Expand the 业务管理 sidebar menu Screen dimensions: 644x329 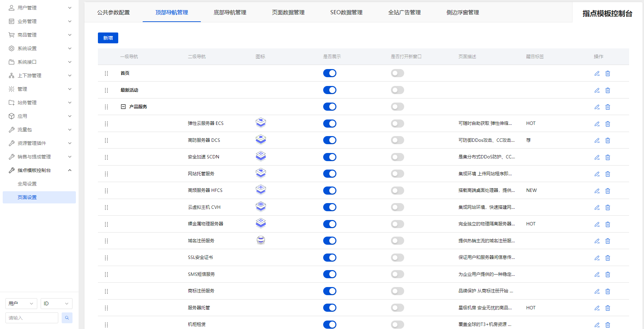point(39,21)
